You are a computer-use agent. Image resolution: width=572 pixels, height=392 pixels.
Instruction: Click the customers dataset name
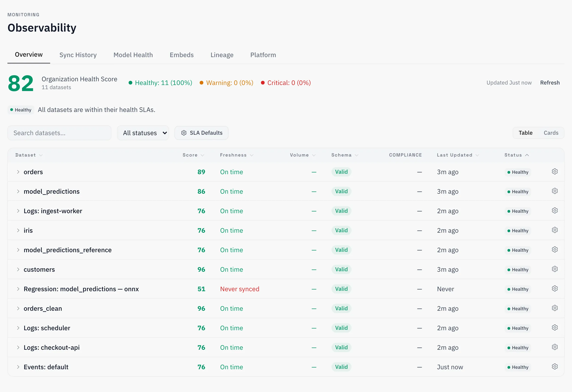click(39, 270)
